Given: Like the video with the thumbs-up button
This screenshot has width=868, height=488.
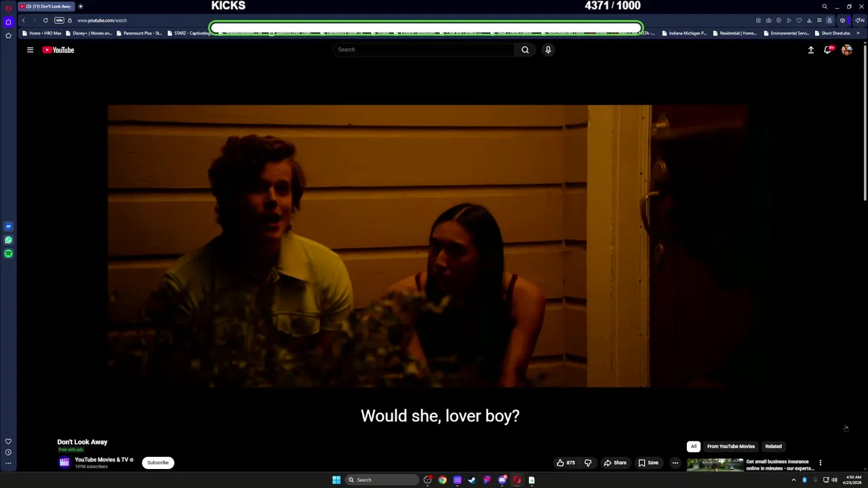Looking at the screenshot, I should [x=566, y=463].
